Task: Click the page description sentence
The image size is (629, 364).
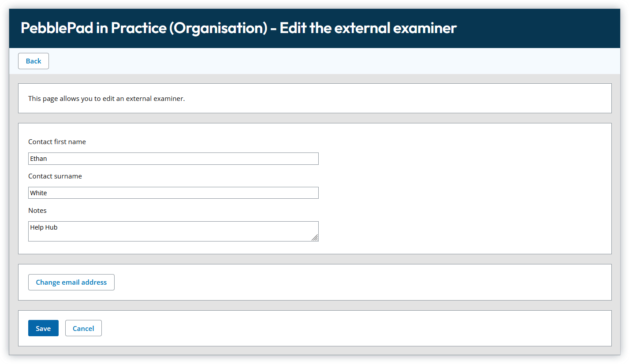Action: [x=106, y=99]
